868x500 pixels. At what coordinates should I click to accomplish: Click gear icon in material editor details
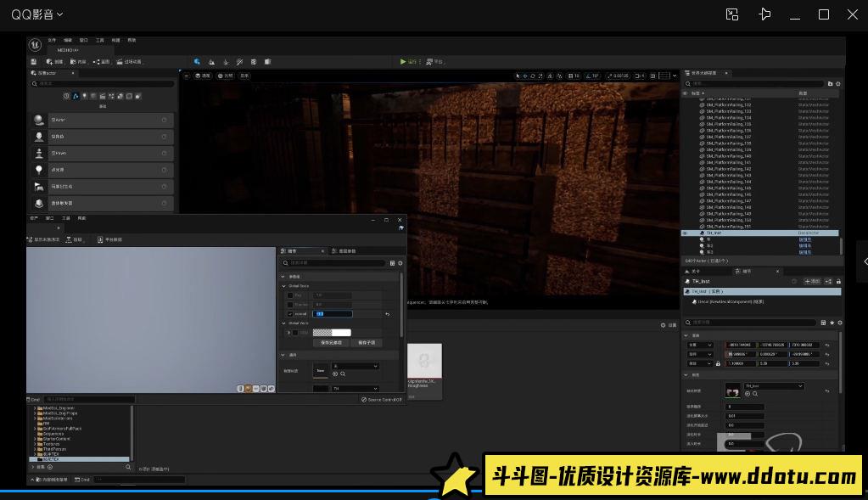point(400,263)
